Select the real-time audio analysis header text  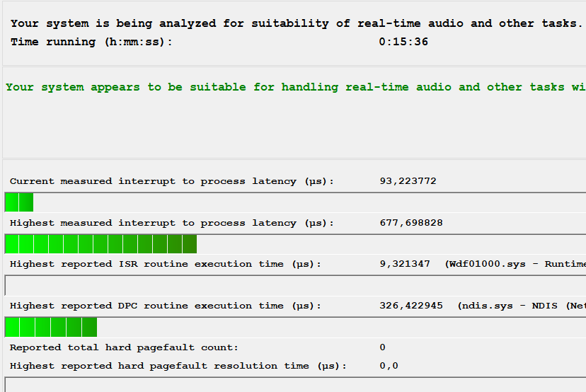(297, 23)
